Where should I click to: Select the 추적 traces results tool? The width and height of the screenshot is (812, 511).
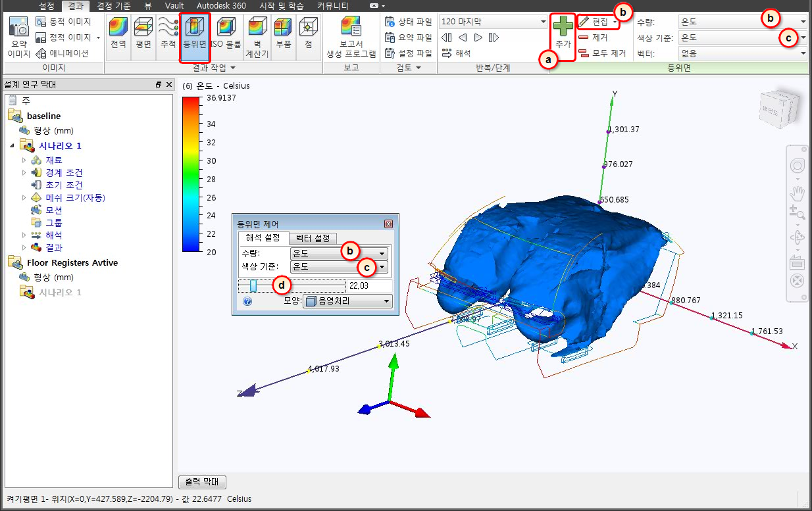click(168, 38)
